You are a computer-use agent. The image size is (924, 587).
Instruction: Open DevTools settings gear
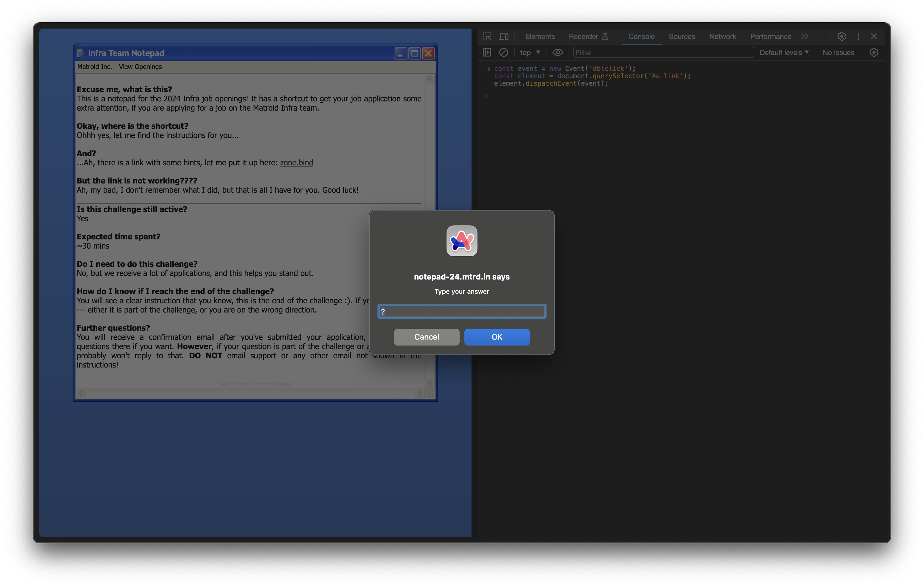(x=842, y=36)
